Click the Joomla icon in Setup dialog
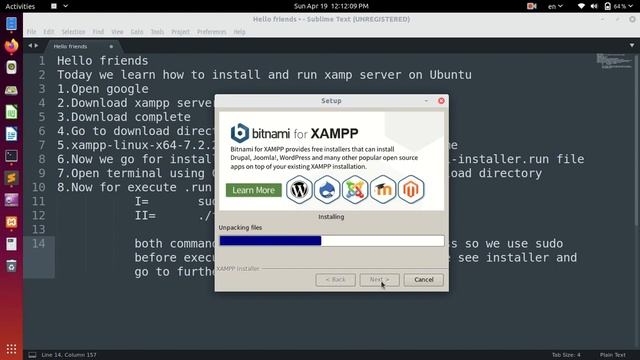The width and height of the screenshot is (640, 360). [355, 189]
